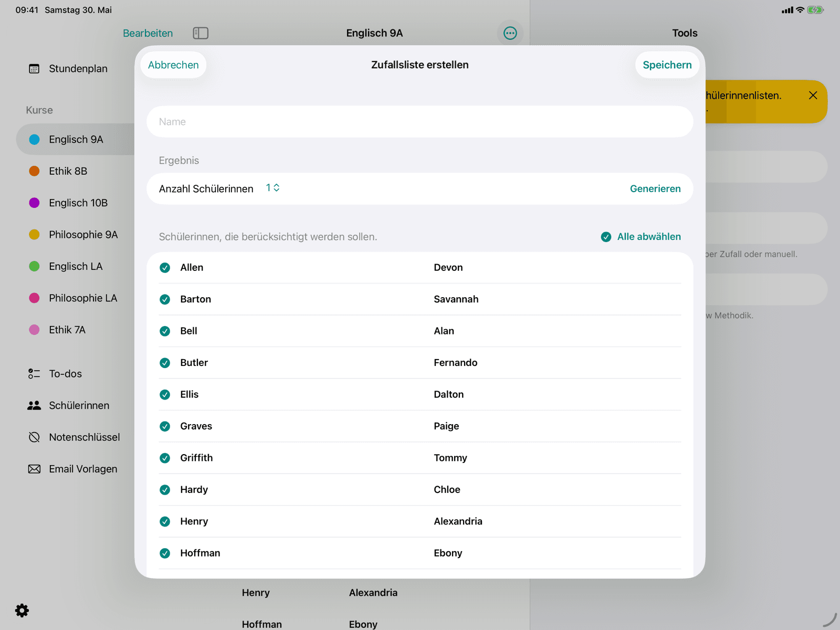Click the green Englisch LA course dot

click(34, 266)
